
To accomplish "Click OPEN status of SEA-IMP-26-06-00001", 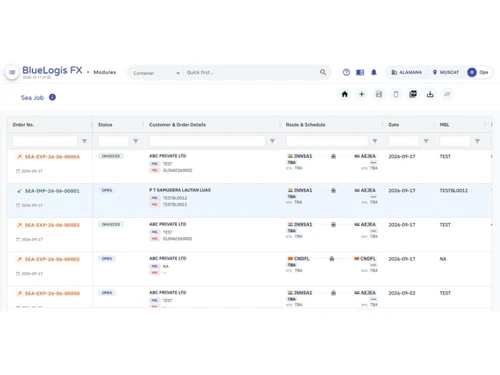I will click(107, 190).
